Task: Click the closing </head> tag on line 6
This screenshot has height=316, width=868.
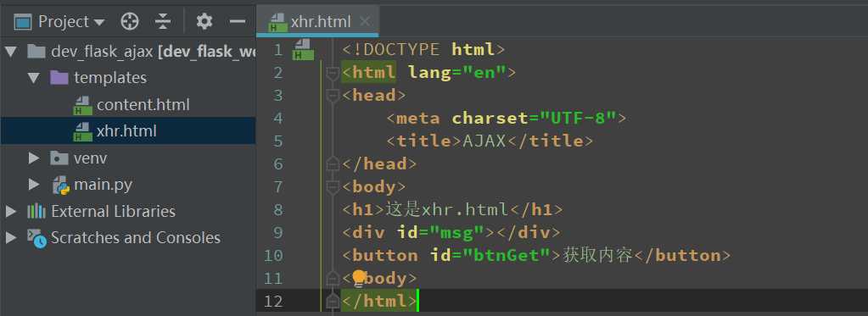Action: [379, 164]
